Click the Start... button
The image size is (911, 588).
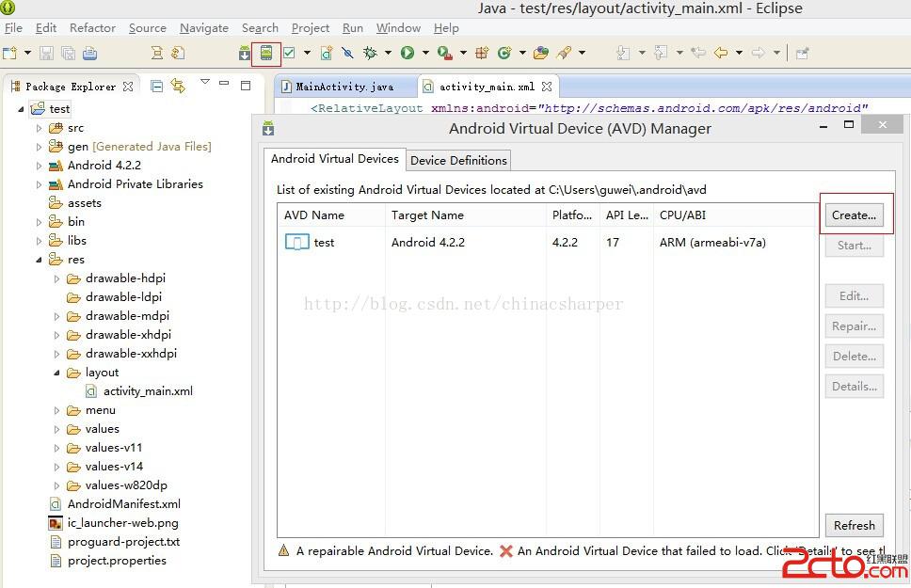pos(855,246)
